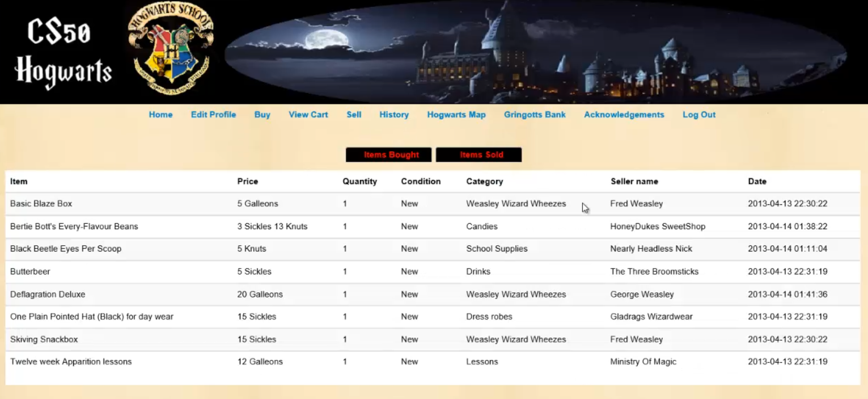The image size is (868, 399).
Task: Open View Cart
Action: pos(308,115)
